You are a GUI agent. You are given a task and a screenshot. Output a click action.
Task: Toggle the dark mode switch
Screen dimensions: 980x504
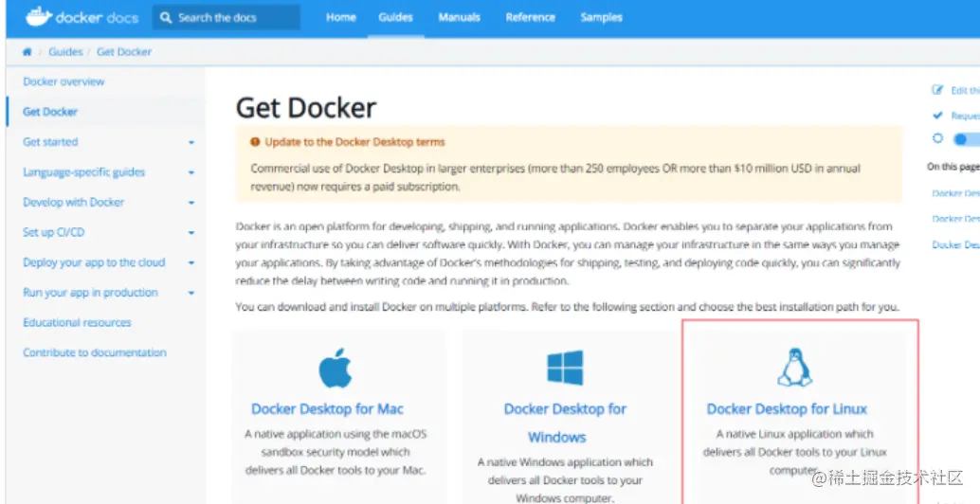966,139
